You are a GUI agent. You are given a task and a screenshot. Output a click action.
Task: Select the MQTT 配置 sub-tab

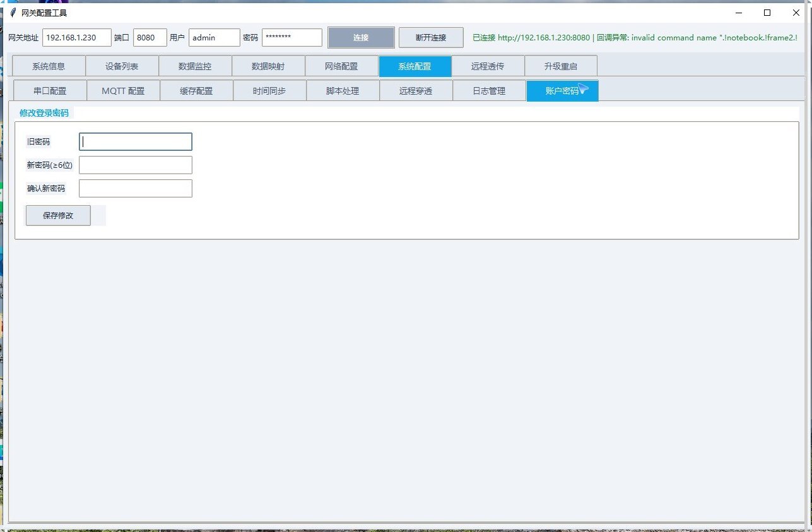[123, 91]
